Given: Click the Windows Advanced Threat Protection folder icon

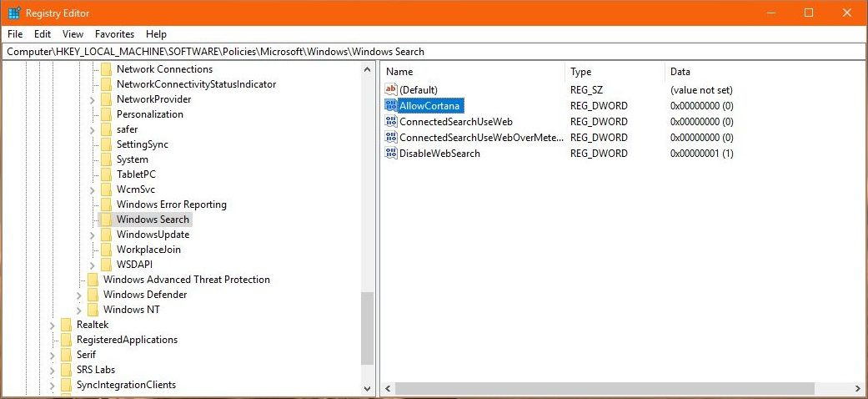Looking at the screenshot, I should point(93,280).
